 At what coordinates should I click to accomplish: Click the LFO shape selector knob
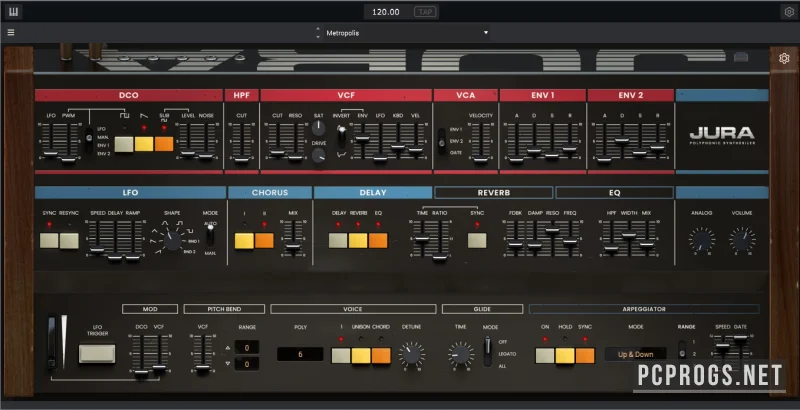172,240
